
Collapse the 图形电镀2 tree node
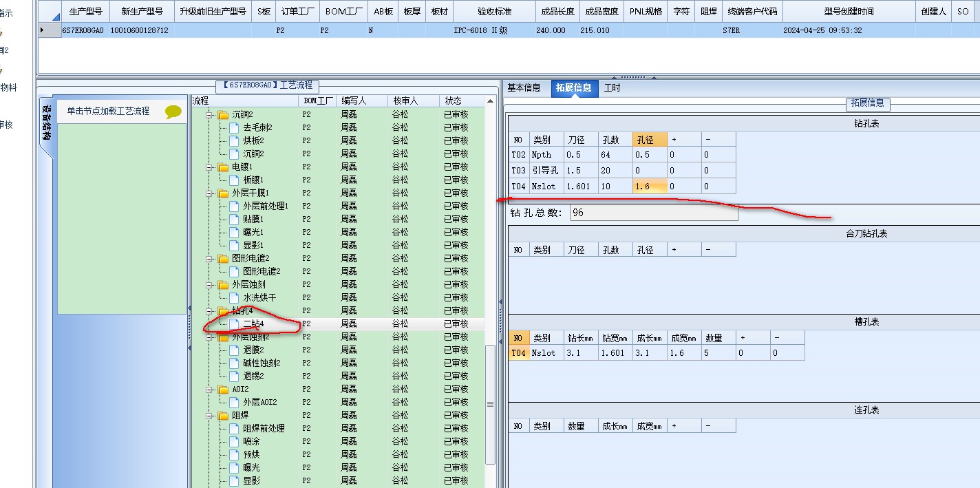pos(210,259)
